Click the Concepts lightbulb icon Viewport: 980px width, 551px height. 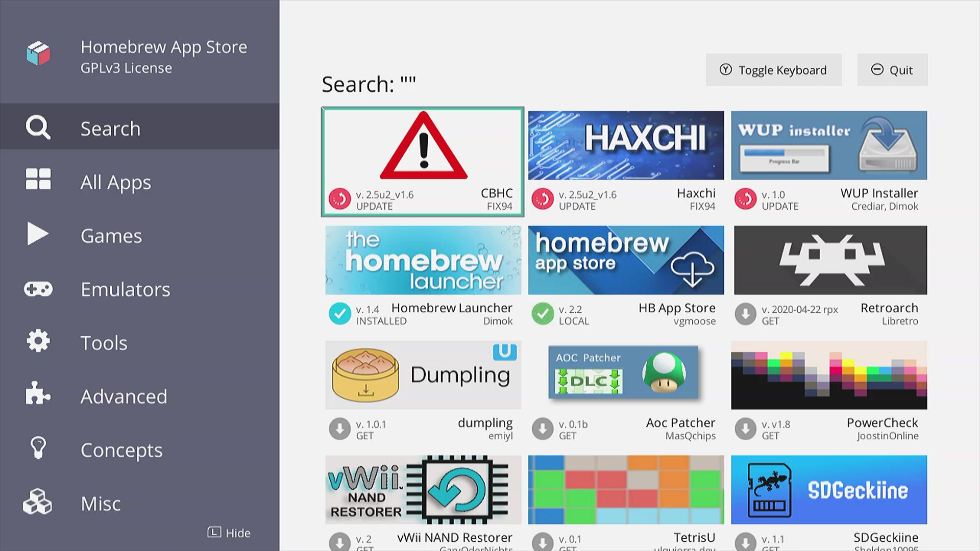[x=38, y=448]
